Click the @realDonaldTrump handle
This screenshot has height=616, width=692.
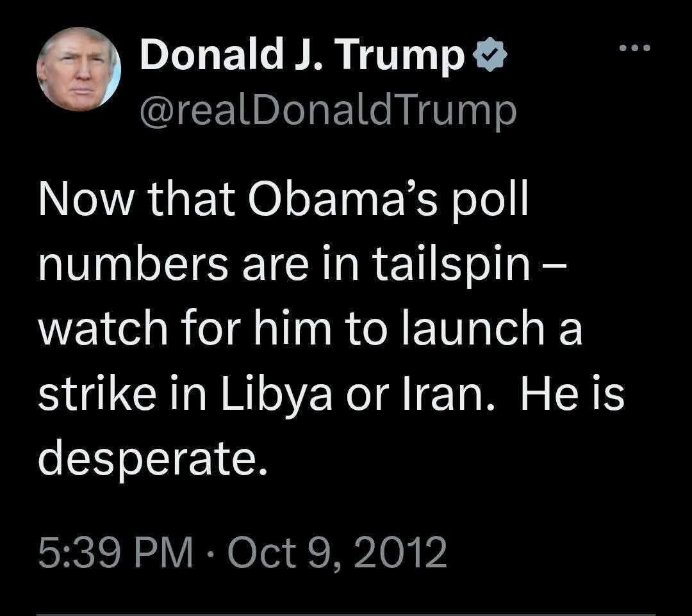tap(327, 109)
